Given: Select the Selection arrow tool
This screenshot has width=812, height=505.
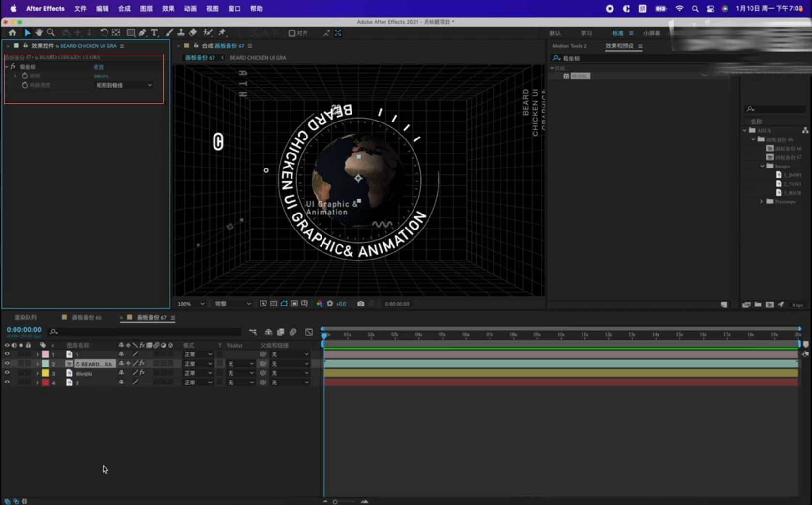Looking at the screenshot, I should click(x=27, y=32).
